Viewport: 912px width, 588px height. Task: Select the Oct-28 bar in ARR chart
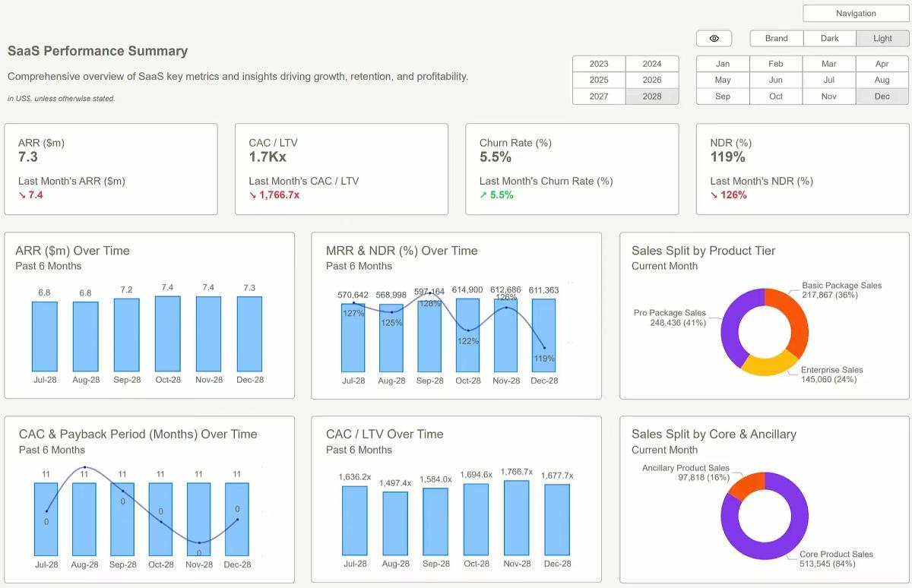tap(167, 334)
